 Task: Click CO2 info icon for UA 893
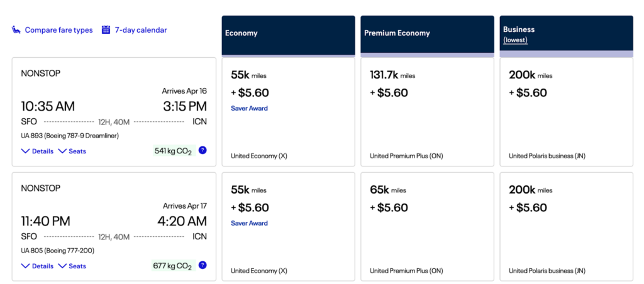203,150
